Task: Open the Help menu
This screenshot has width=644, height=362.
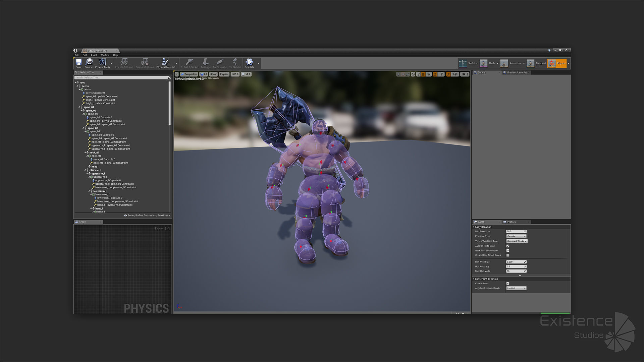Action: pyautogui.click(x=115, y=55)
